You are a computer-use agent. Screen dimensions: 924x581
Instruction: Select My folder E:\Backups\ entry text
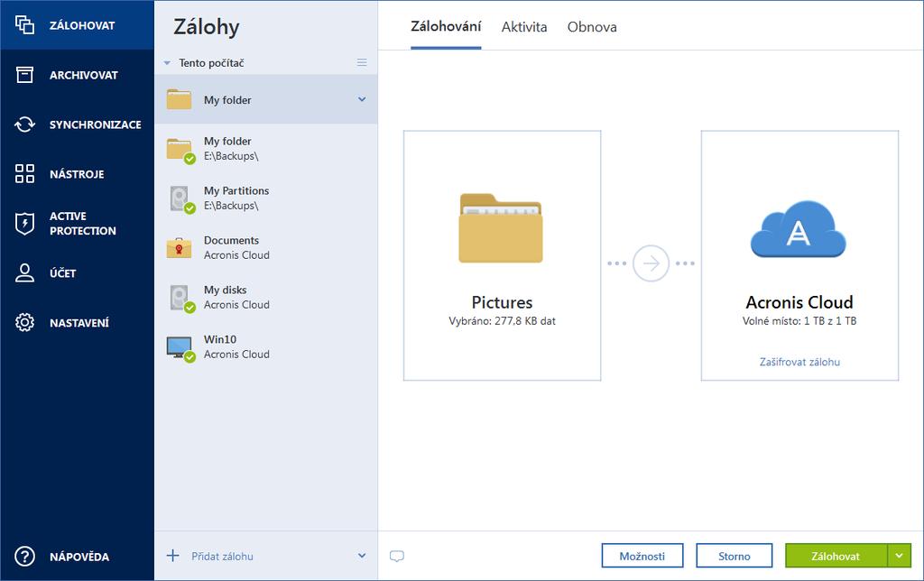click(231, 149)
